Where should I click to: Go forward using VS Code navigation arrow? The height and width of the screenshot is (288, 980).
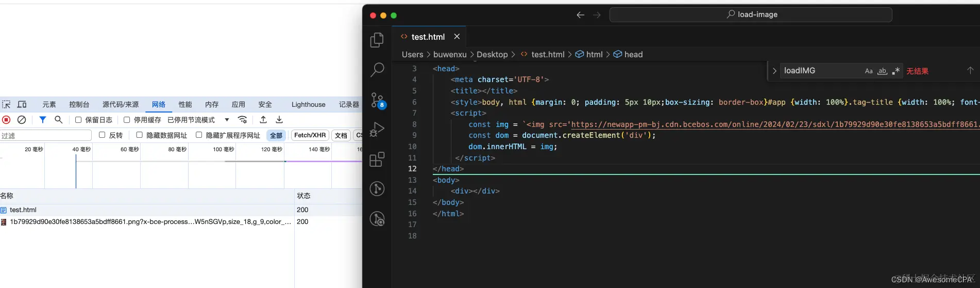click(597, 15)
